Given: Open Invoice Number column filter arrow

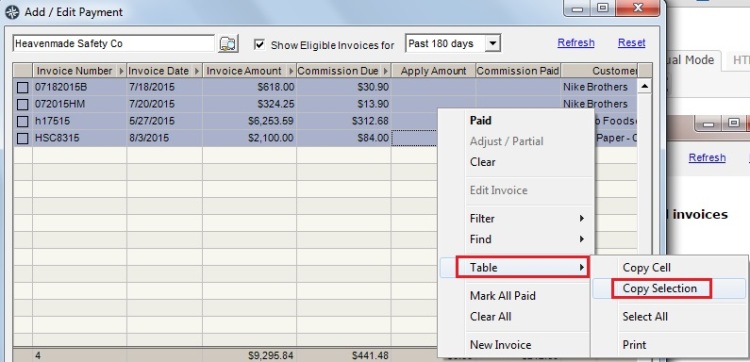Looking at the screenshot, I should [x=121, y=71].
